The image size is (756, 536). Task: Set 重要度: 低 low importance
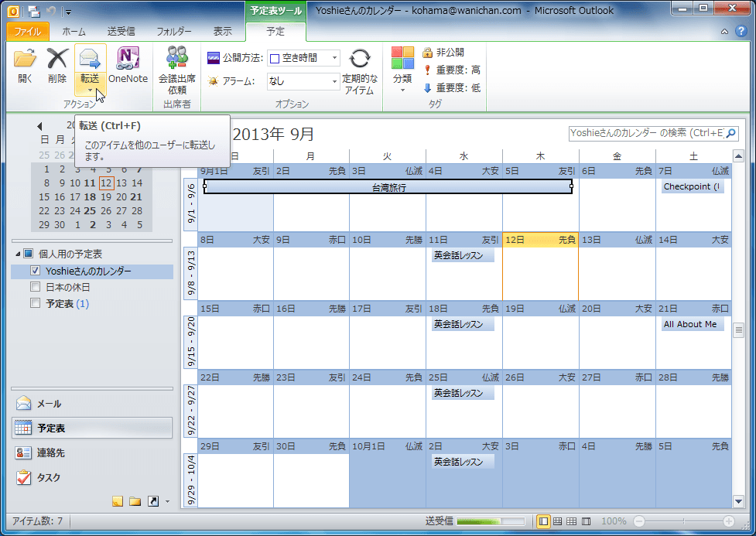coord(451,87)
